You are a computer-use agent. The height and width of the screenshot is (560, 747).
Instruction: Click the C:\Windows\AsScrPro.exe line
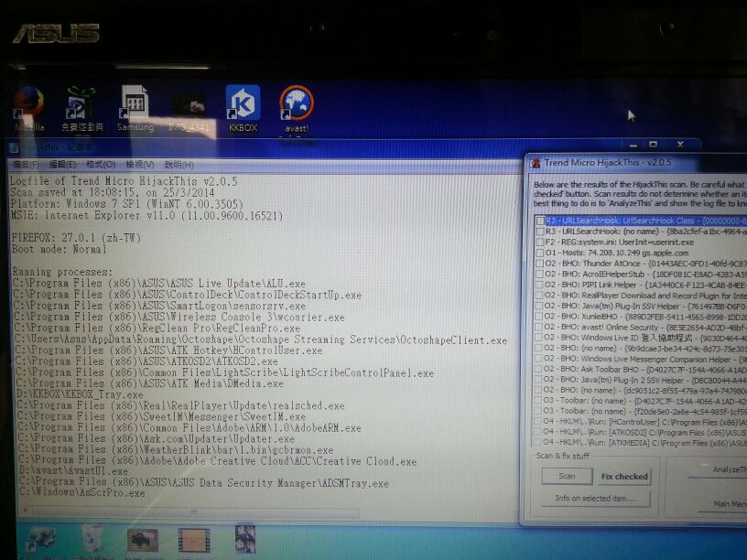[x=82, y=493]
